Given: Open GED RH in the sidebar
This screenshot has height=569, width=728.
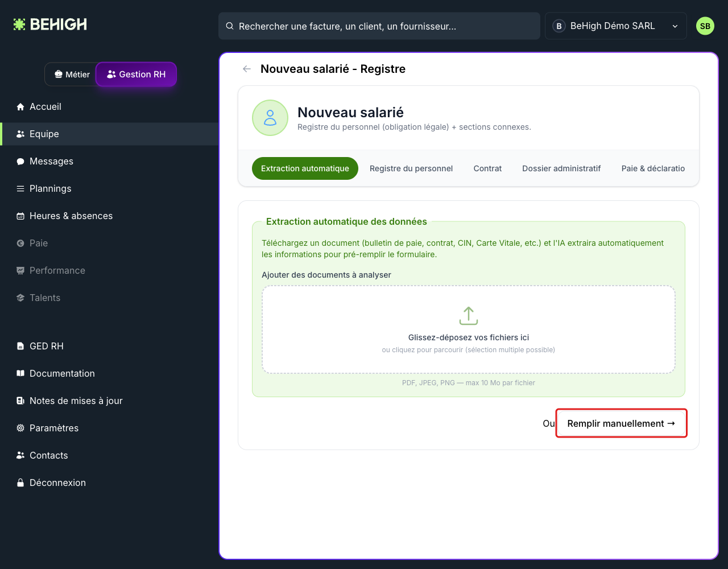Looking at the screenshot, I should [109, 347].
